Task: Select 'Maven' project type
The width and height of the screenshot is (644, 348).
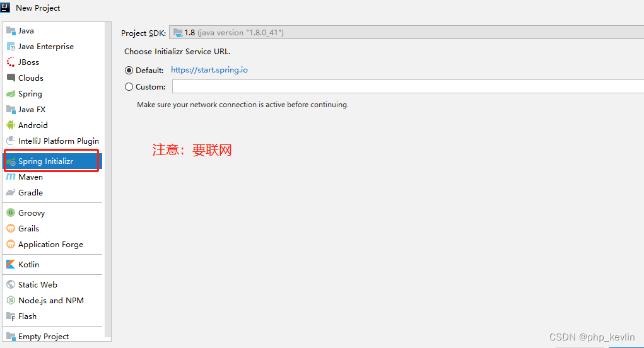Action: tap(52, 177)
